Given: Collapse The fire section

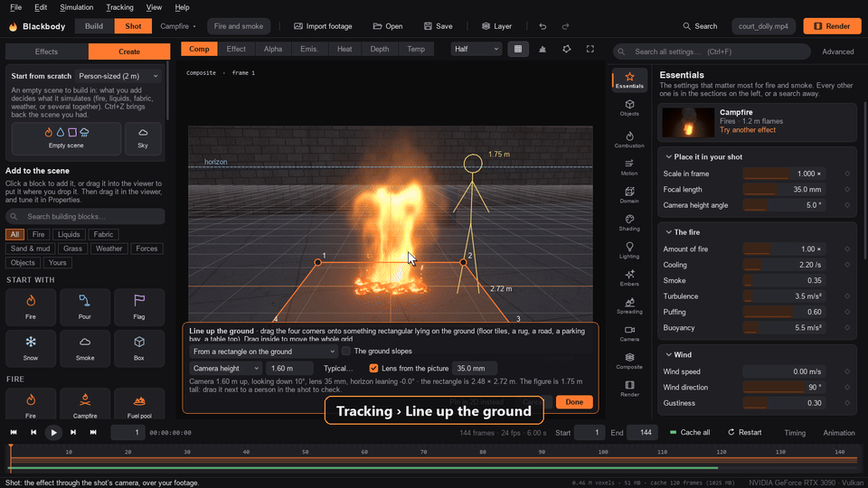Looking at the screenshot, I should (x=682, y=232).
